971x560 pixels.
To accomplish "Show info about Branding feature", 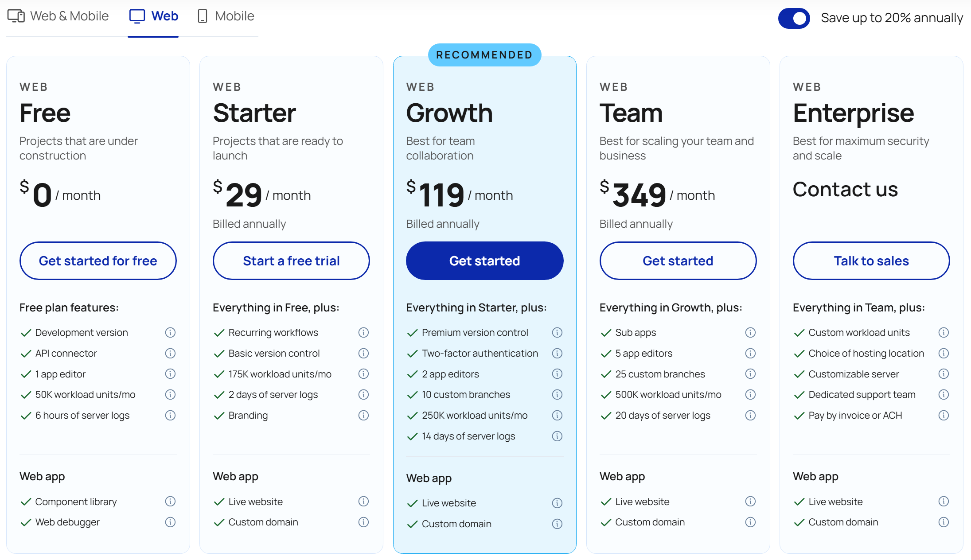I will pyautogui.click(x=363, y=415).
